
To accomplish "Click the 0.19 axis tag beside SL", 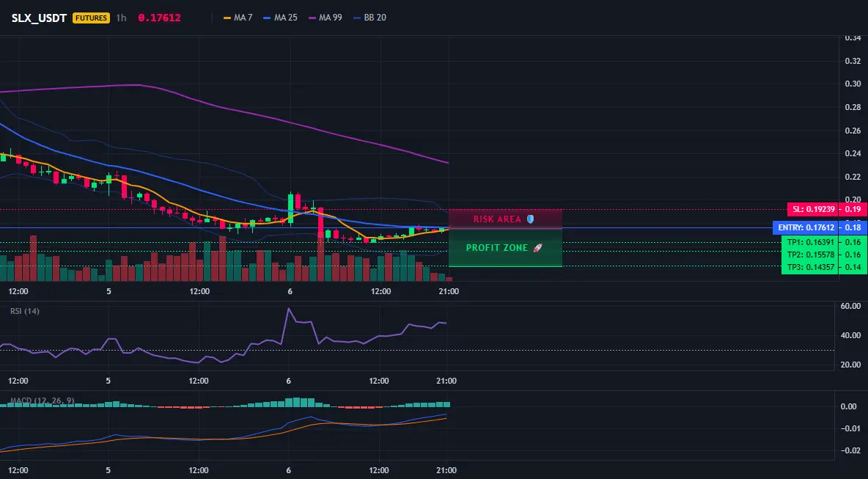I will click(x=853, y=209).
